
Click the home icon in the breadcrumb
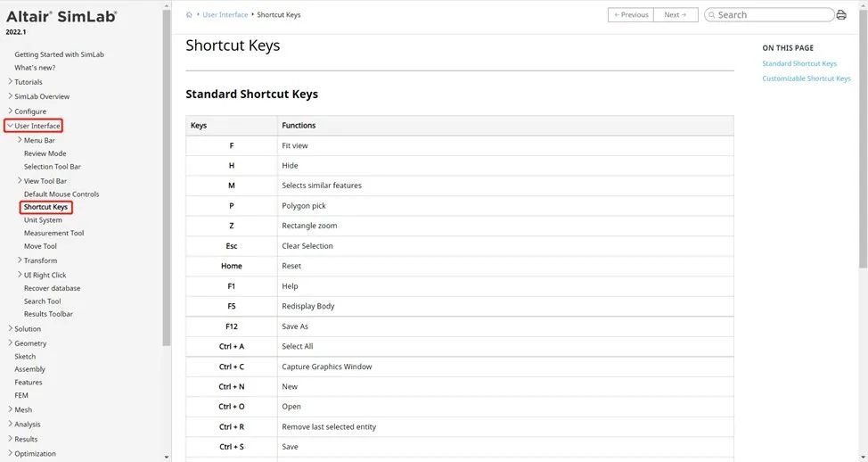pos(190,15)
